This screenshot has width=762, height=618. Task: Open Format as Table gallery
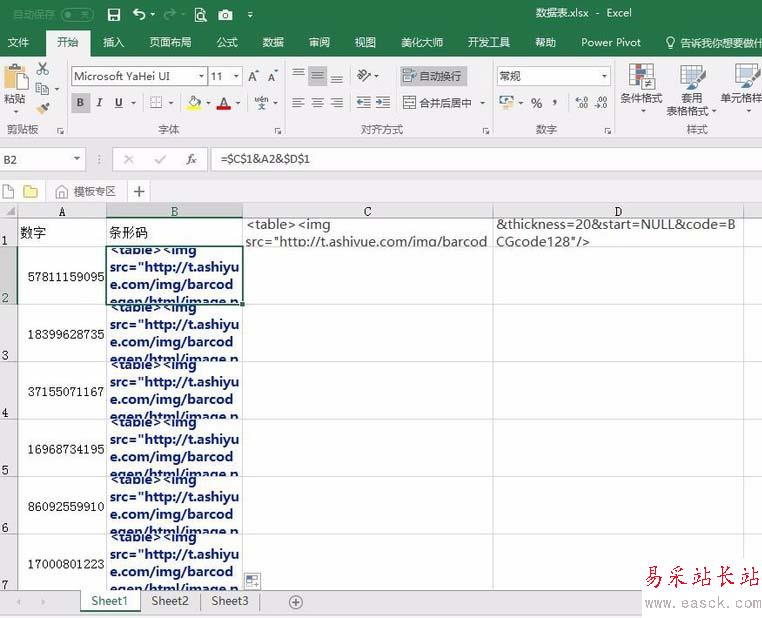click(692, 89)
